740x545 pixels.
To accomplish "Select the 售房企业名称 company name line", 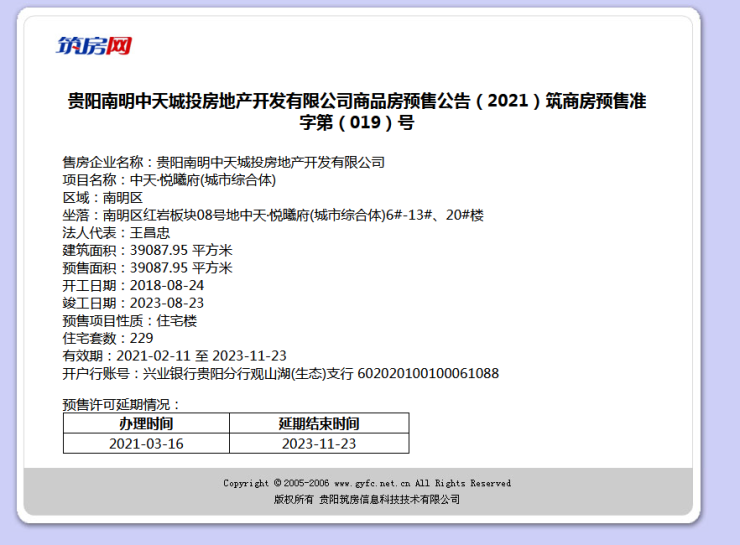I will 224,162.
